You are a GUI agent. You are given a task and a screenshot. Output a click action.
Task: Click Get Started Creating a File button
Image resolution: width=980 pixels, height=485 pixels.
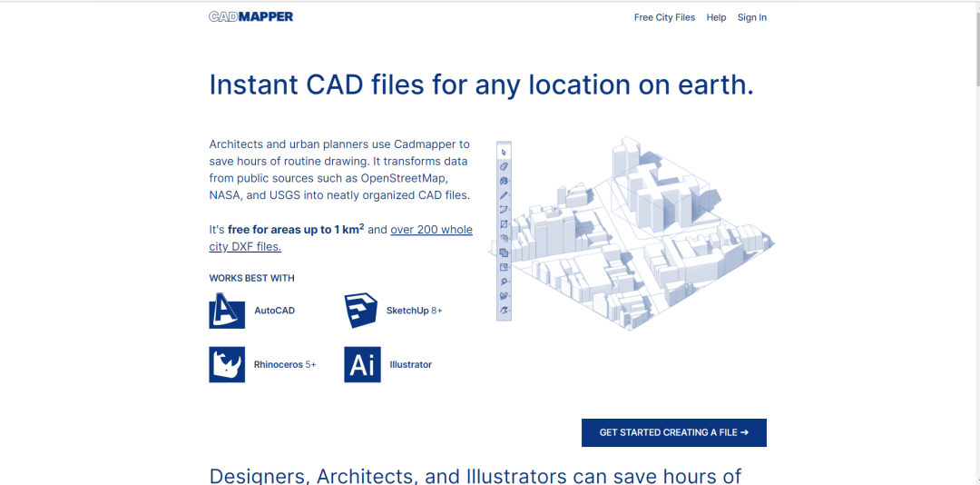tap(673, 432)
